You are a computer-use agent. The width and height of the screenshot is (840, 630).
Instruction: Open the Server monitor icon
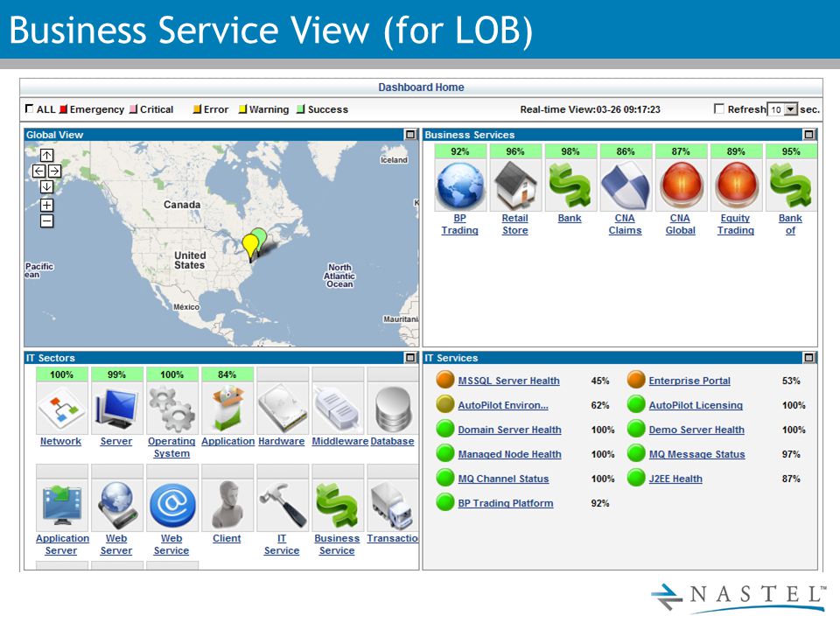[x=116, y=409]
